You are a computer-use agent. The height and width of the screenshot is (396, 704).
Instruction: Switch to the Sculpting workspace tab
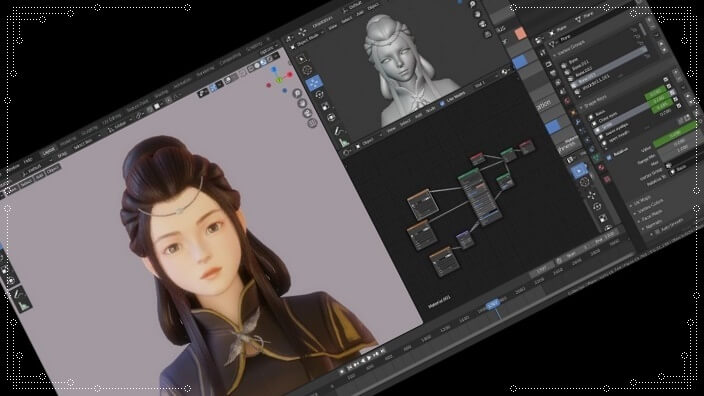pos(89,130)
